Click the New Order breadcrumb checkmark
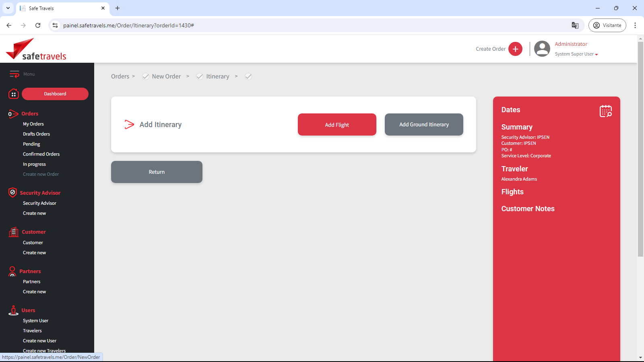Viewport: 644px width, 362px height. coord(146,76)
